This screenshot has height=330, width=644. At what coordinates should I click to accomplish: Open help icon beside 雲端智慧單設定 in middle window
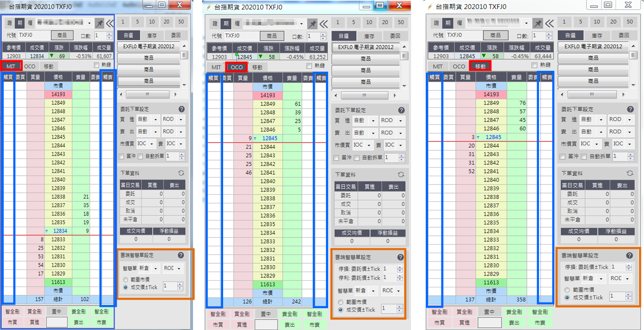click(400, 257)
